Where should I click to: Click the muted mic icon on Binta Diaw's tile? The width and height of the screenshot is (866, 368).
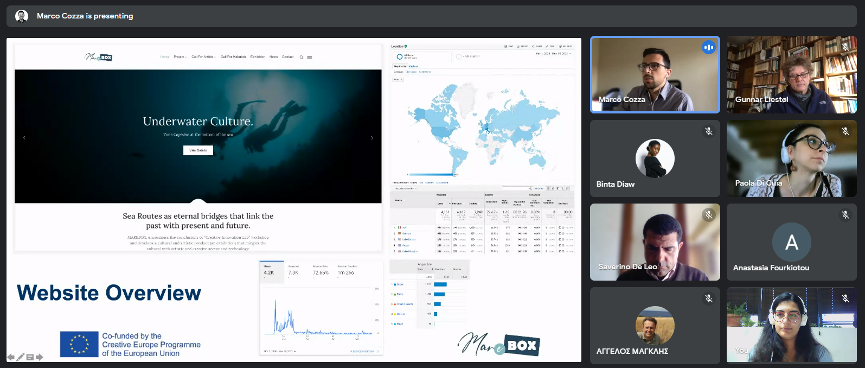point(709,132)
